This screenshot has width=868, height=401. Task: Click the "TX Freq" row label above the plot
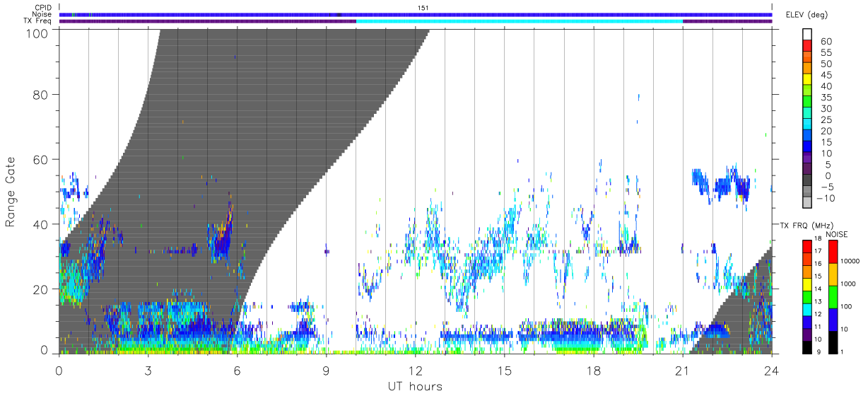[38, 21]
